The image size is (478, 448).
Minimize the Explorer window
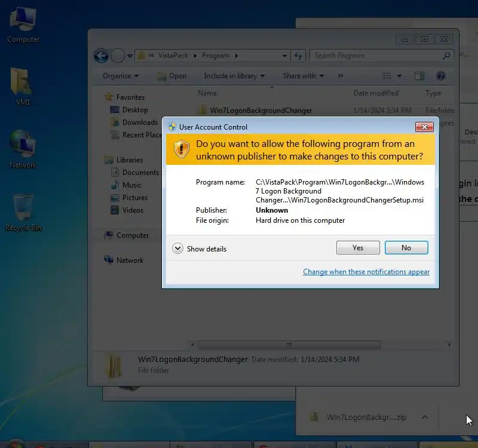pyautogui.click(x=405, y=39)
